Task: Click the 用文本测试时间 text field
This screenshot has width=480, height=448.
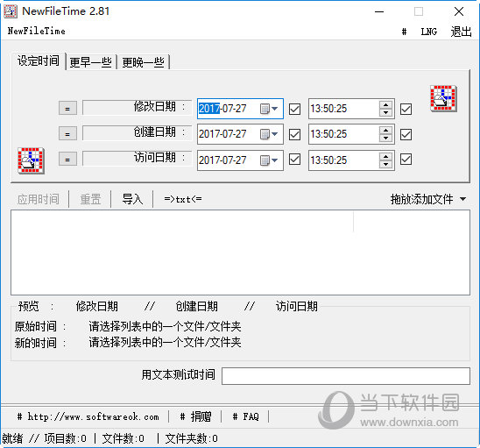Action: (x=346, y=376)
